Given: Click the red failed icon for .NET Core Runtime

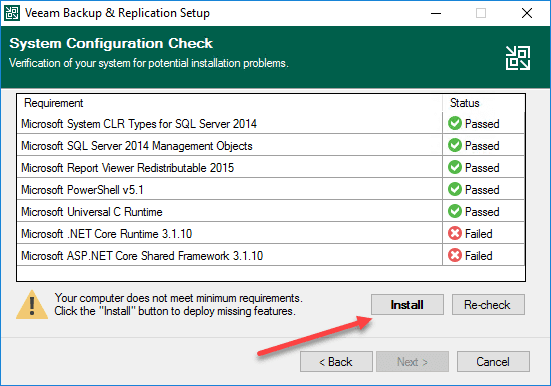Looking at the screenshot, I should (455, 233).
